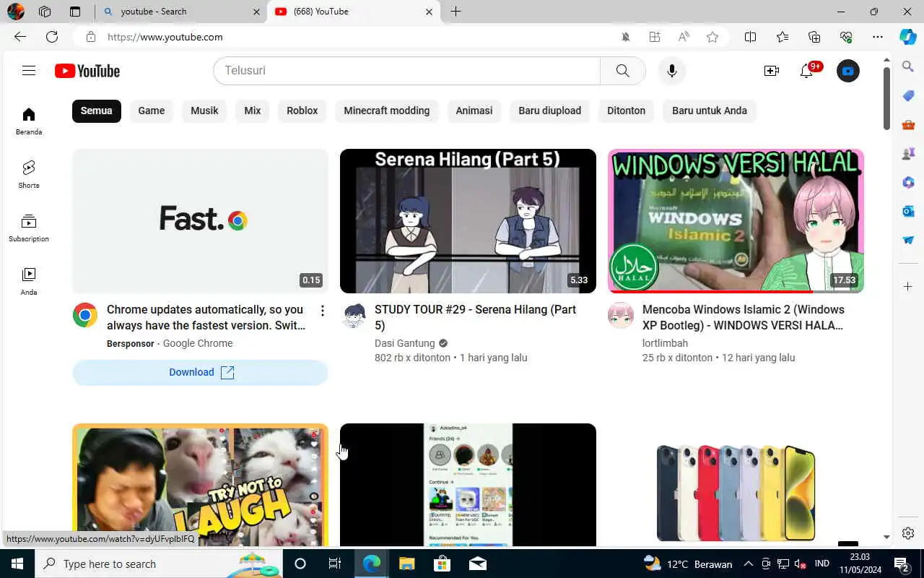Play Windows Versi Halal thumbnail
Image resolution: width=924 pixels, height=578 pixels.
point(736,221)
